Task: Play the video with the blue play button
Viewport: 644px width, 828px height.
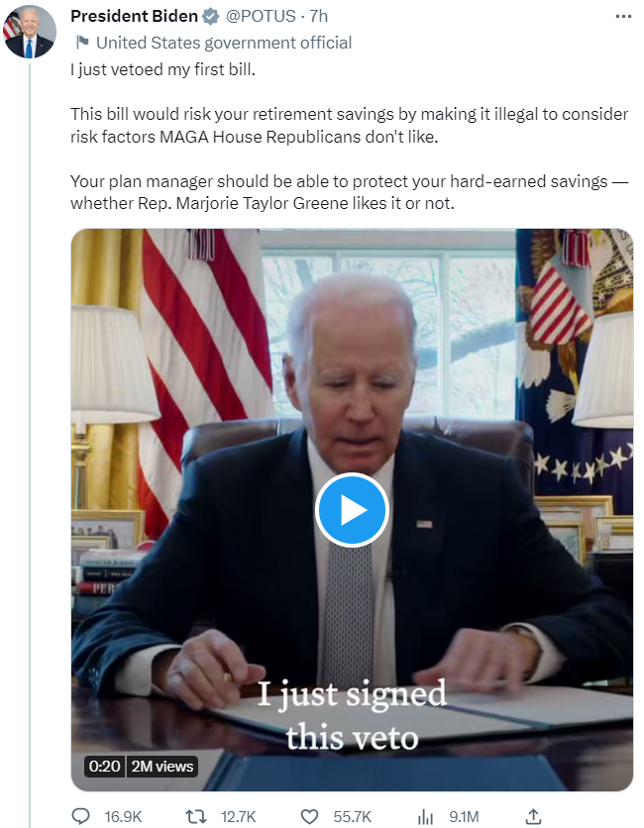Action: tap(352, 510)
